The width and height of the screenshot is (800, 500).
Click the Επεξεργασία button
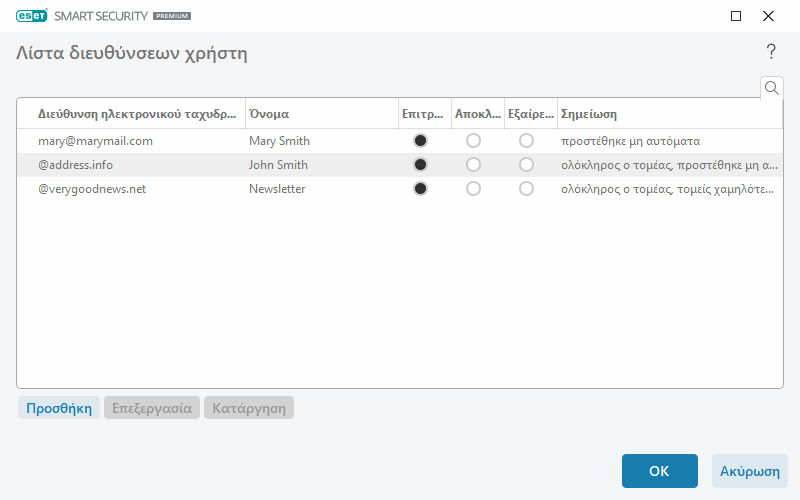(x=152, y=408)
